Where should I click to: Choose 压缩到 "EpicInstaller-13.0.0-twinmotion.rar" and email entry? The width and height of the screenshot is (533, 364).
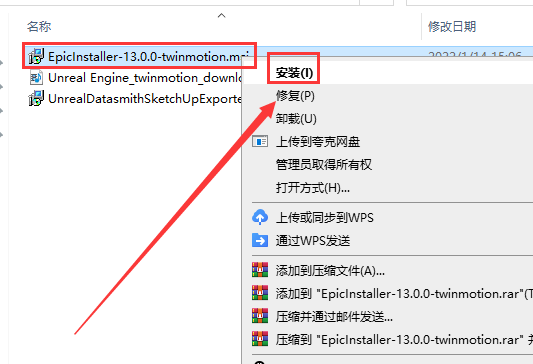point(404,340)
